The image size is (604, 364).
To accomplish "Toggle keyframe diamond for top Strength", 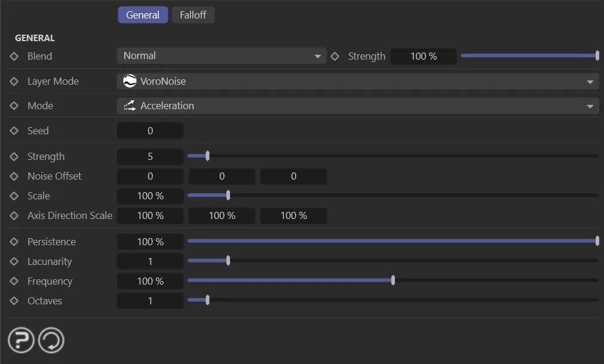I will point(335,56).
